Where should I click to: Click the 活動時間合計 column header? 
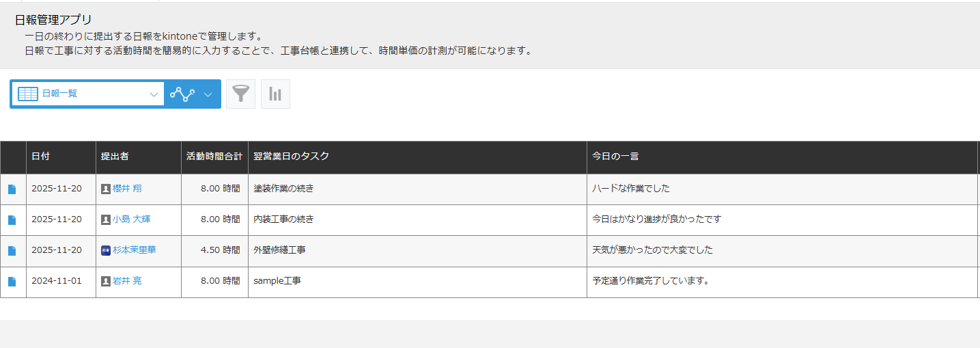coord(214,157)
